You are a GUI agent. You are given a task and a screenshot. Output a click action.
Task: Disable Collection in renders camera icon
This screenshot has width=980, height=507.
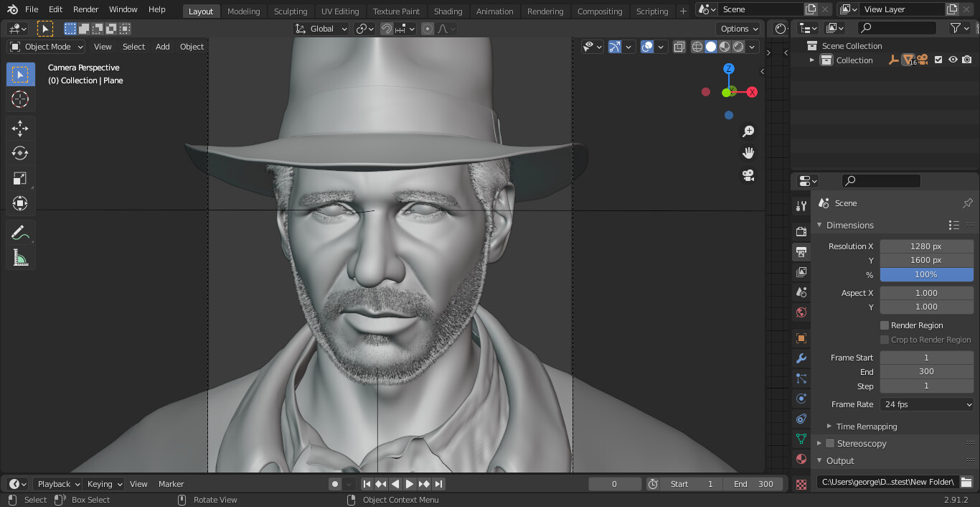967,60
